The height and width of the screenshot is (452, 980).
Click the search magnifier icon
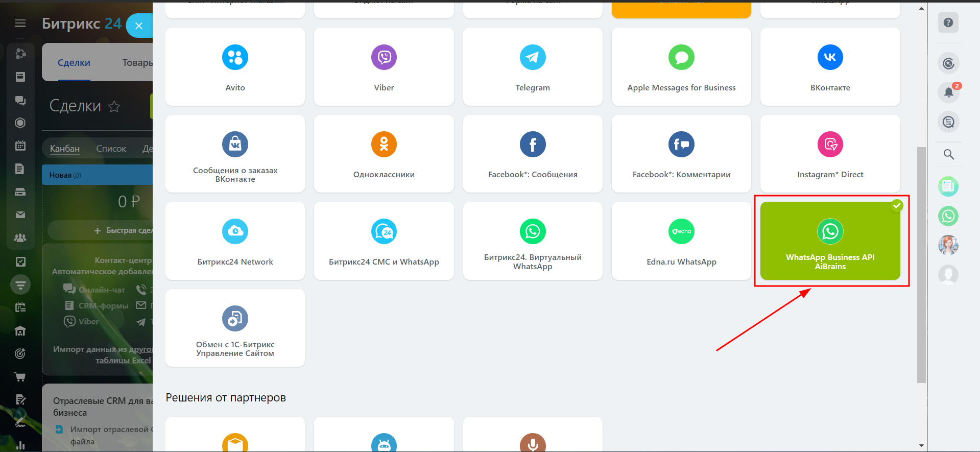pos(948,154)
